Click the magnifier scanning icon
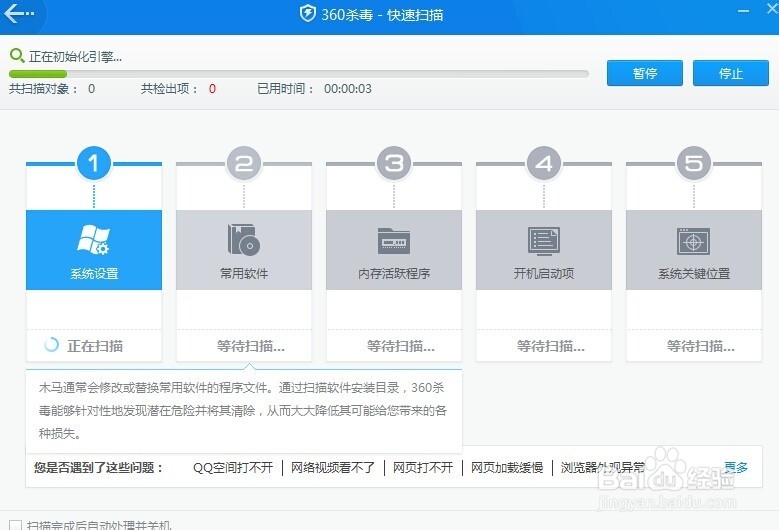This screenshot has height=530, width=779. click(17, 55)
